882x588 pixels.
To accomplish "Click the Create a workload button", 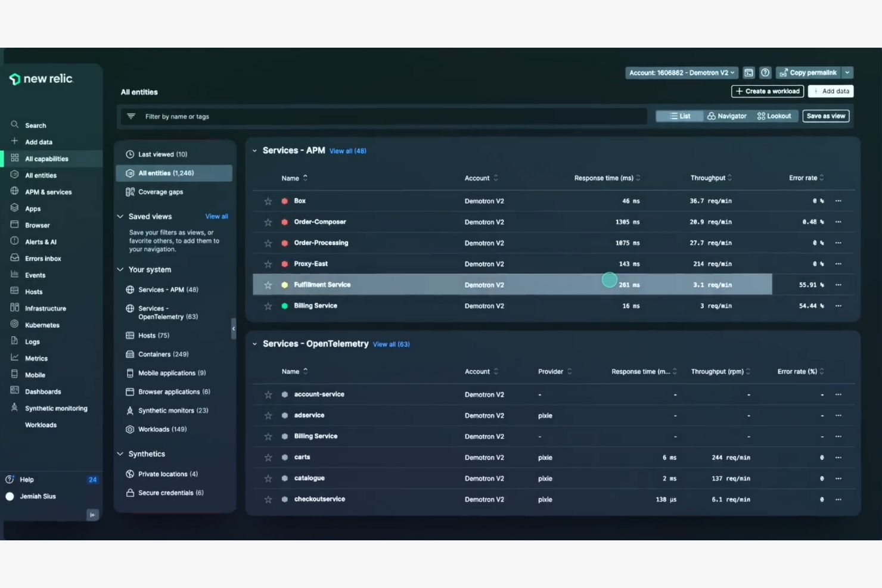I will pyautogui.click(x=767, y=91).
